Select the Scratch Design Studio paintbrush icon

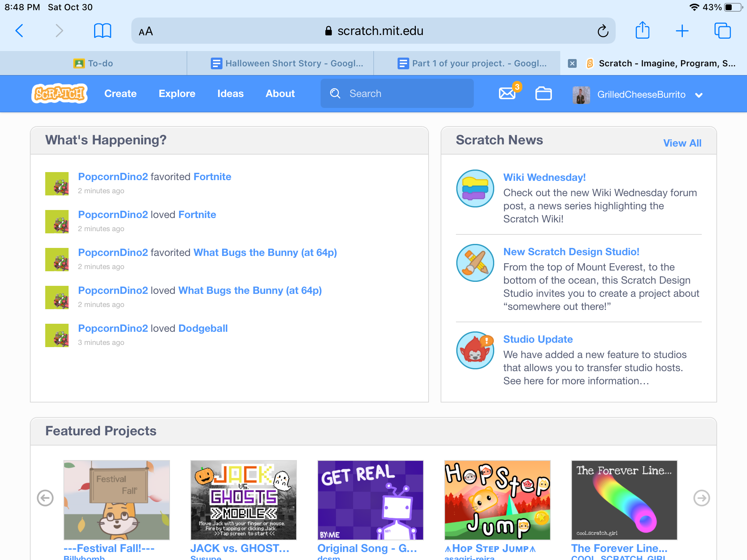[475, 263]
